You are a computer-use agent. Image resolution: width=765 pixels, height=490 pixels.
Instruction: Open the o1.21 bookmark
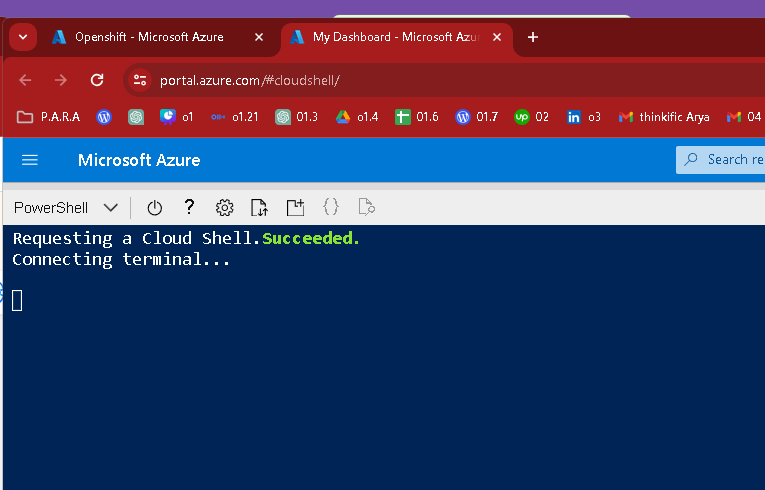[234, 117]
